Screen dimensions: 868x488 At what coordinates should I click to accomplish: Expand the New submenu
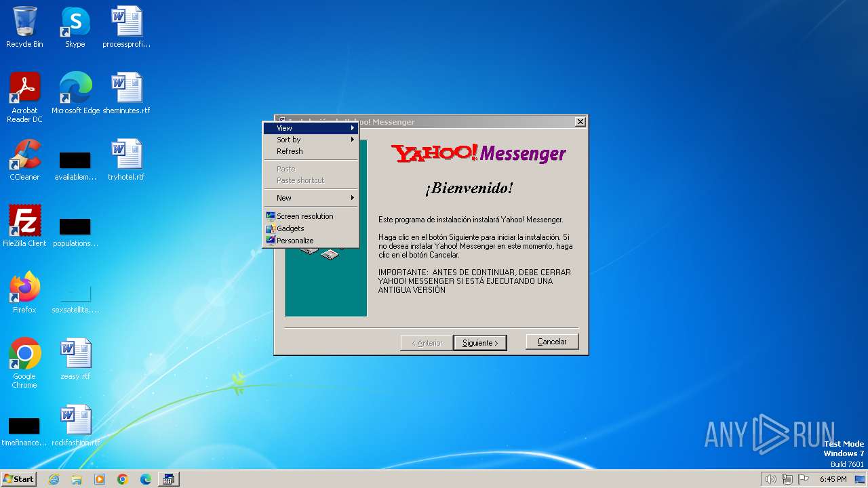(x=311, y=198)
